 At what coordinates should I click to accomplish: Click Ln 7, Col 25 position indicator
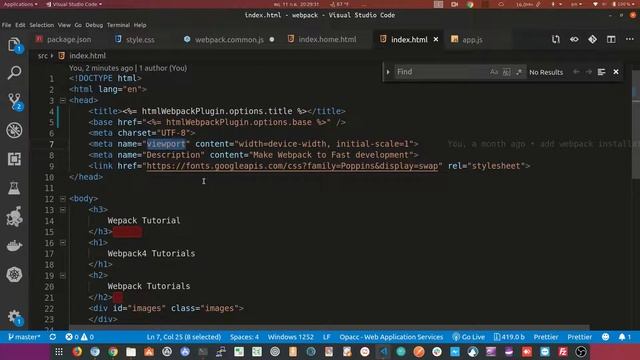coord(184,337)
